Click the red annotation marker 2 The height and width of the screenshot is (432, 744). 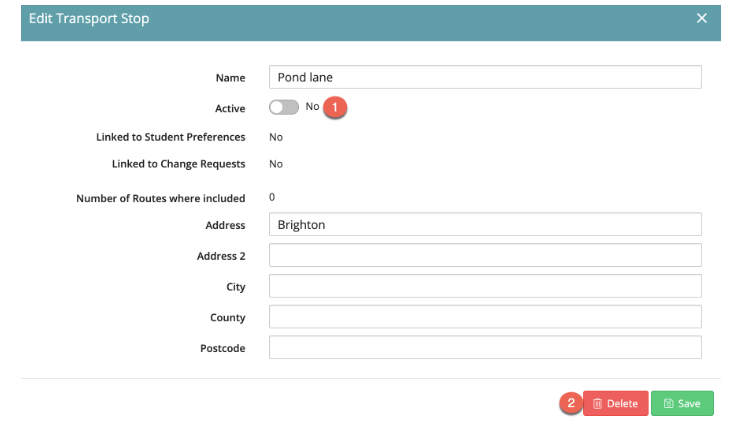570,403
